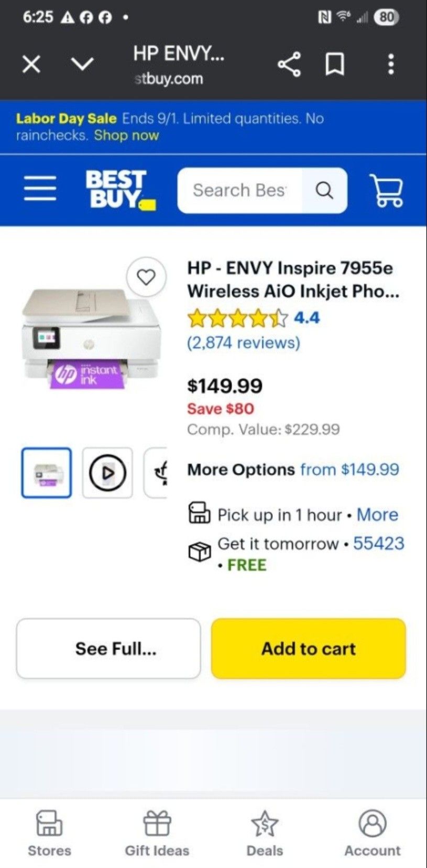Open the hamburger menu
The height and width of the screenshot is (868, 427).
pyautogui.click(x=40, y=189)
